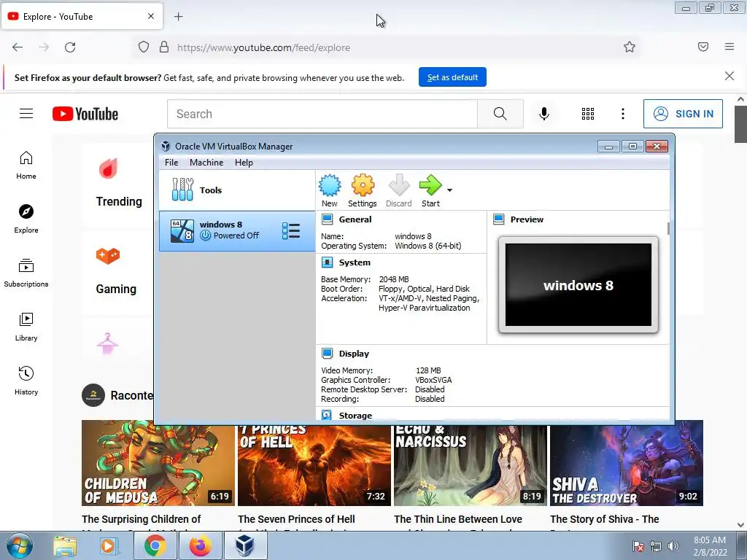The image size is (747, 560).
Task: Click Set as default Firefox button
Action: coord(452,77)
